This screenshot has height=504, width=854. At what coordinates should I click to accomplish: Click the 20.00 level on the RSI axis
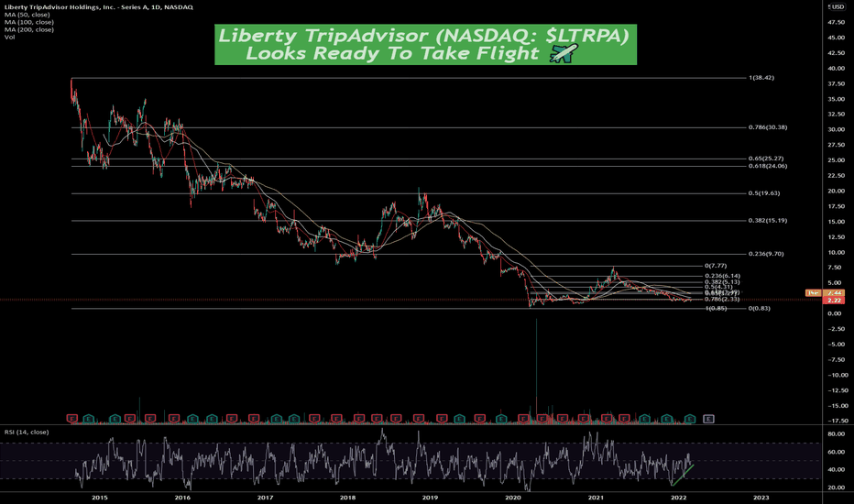836,488
